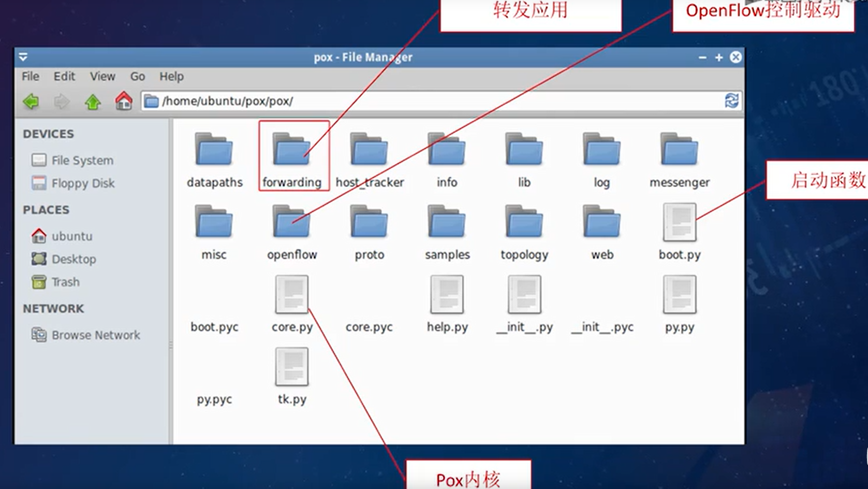Open the View menu
This screenshot has width=868, height=489.
(102, 76)
